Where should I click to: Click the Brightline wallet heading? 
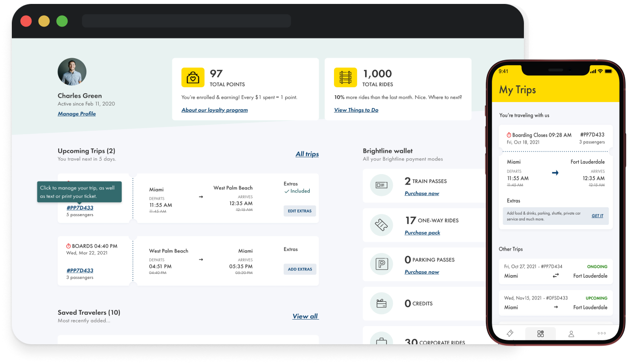[388, 151]
